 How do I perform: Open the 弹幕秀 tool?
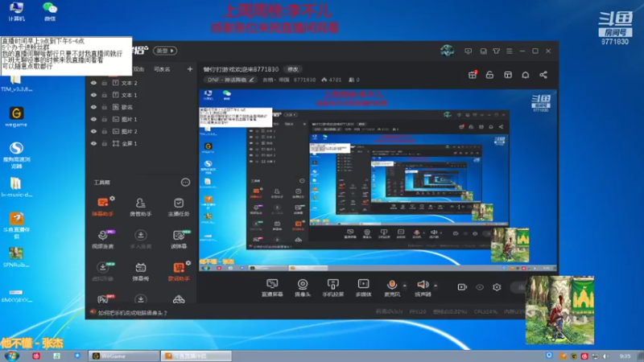[140, 271]
